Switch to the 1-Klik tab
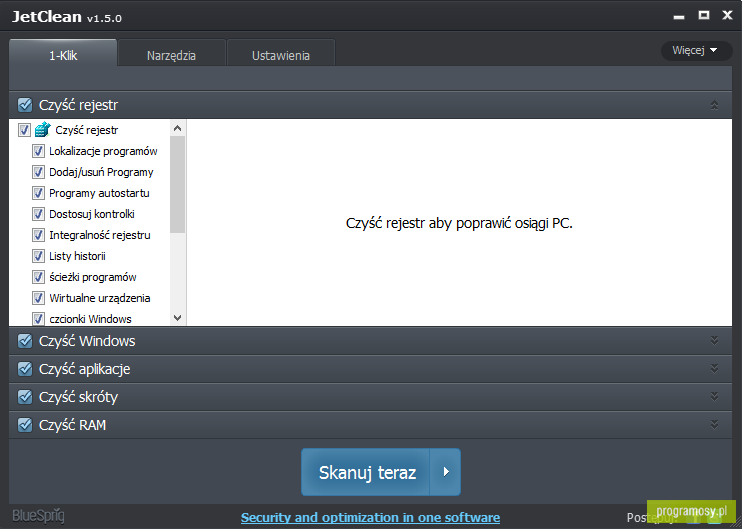 (63, 53)
